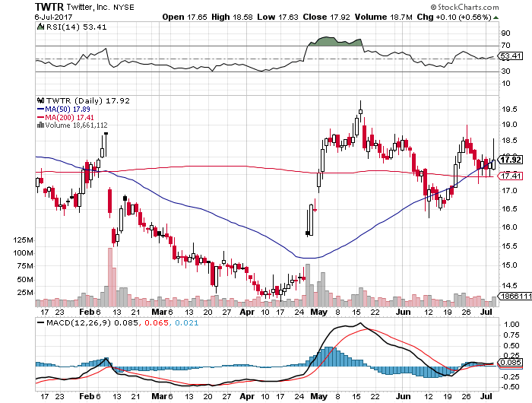Click the red 0.065 MACD signal value

157,322
